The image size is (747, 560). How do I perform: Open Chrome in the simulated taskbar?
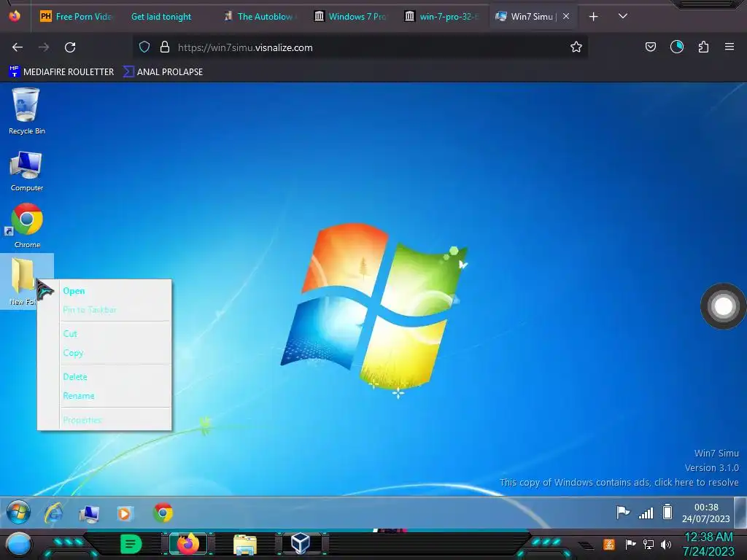click(163, 513)
